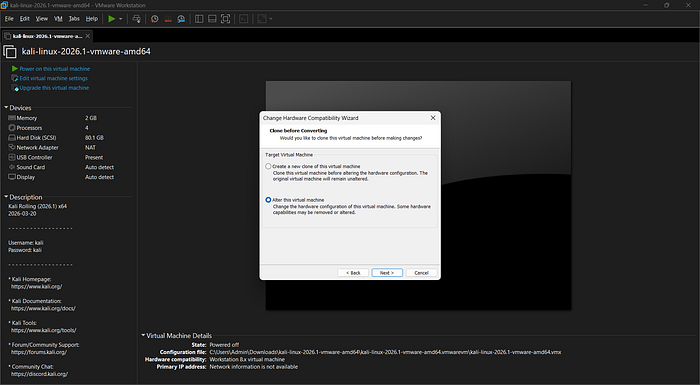Click the Back button in wizard
The image size is (700, 385).
click(x=353, y=273)
